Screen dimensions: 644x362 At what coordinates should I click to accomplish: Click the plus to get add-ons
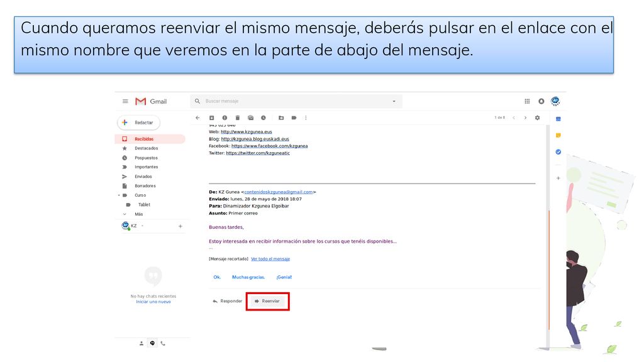tap(558, 178)
